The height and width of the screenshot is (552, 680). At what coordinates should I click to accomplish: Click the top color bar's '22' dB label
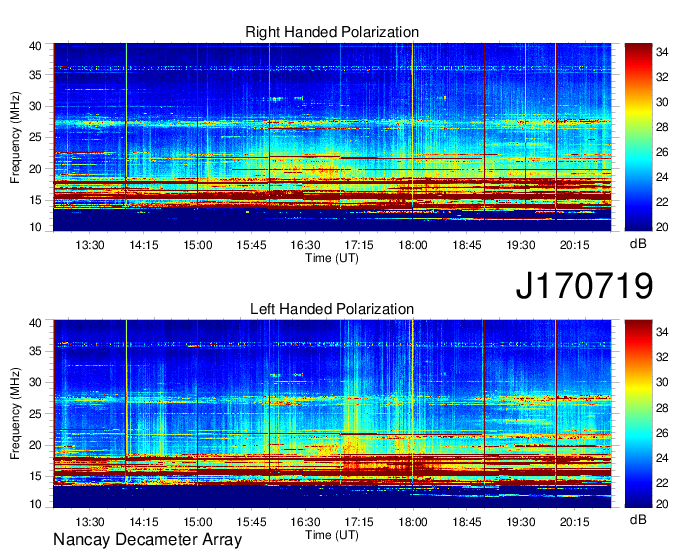pos(662,202)
